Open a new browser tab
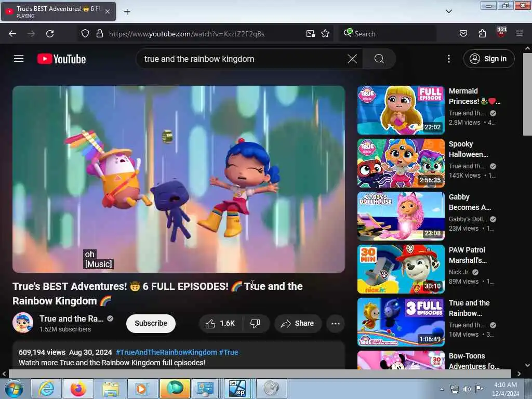Viewport: 532px width, 399px height. (127, 12)
